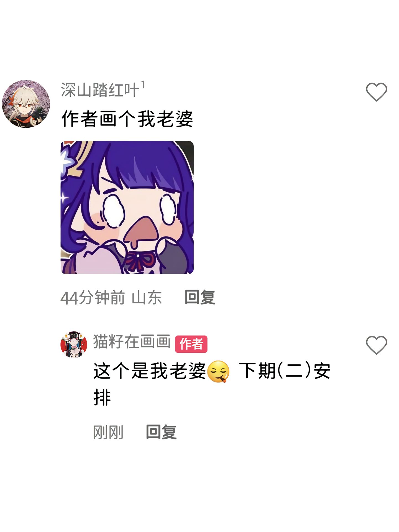Visit the username 猫籽在画画
The height and width of the screenshot is (532, 399).
(x=132, y=341)
